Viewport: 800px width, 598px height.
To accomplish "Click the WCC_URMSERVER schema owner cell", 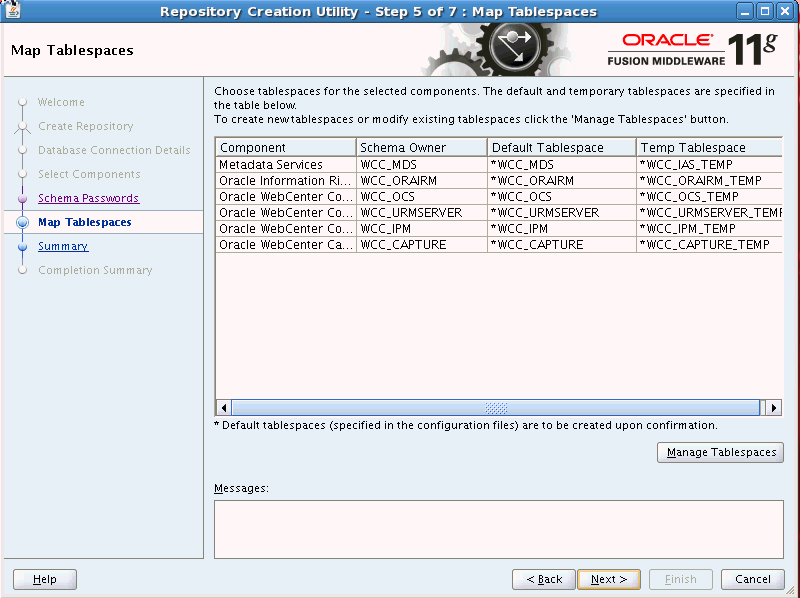I will tap(421, 212).
